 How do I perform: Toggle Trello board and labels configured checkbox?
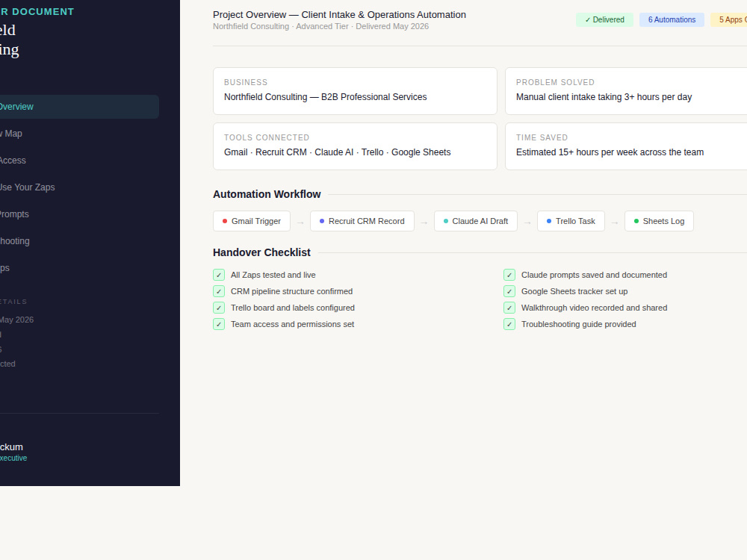219,308
